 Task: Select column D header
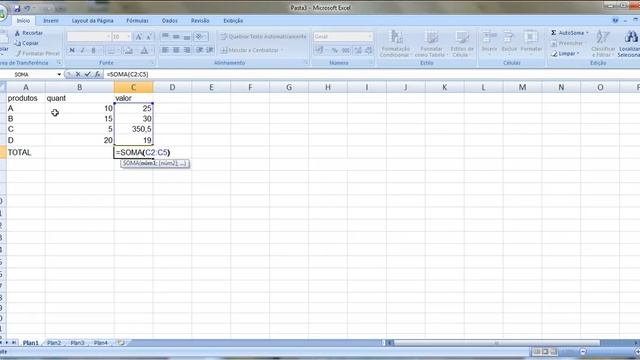pyautogui.click(x=172, y=87)
